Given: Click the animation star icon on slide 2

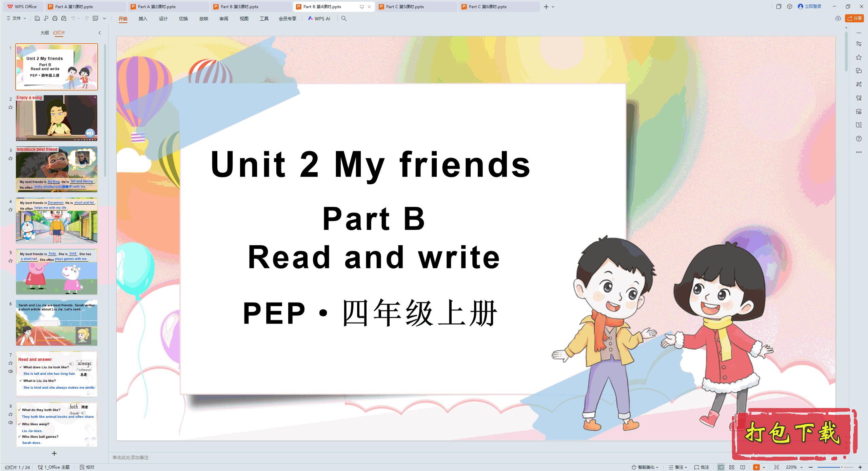Looking at the screenshot, I should pyautogui.click(x=11, y=107).
